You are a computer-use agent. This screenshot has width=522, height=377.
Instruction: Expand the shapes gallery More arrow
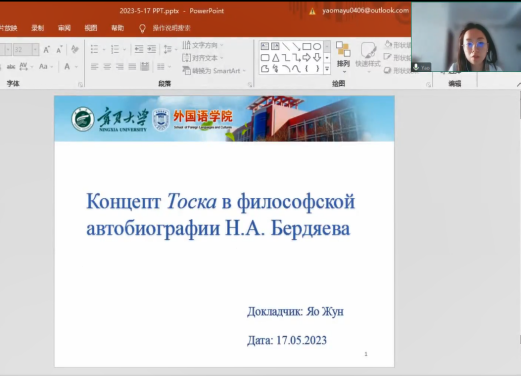click(327, 69)
